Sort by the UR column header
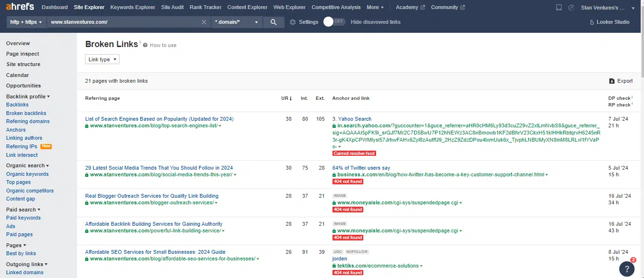This screenshot has height=278, width=644. 286,98
